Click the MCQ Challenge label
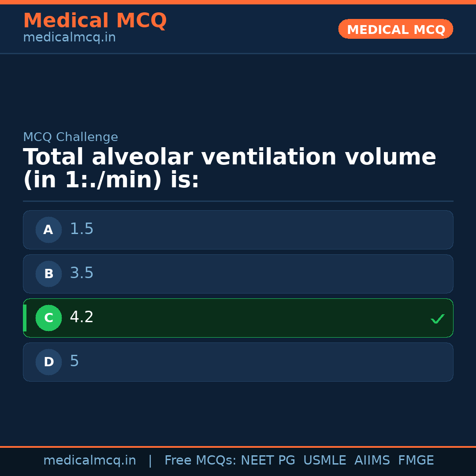Viewport: 476px width, 476px height. (71, 138)
